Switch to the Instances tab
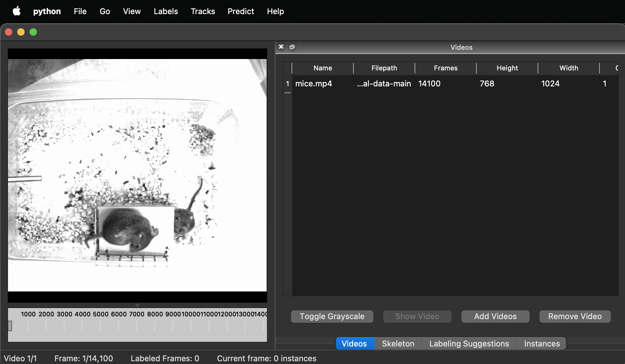Image resolution: width=625 pixels, height=364 pixels. (542, 343)
